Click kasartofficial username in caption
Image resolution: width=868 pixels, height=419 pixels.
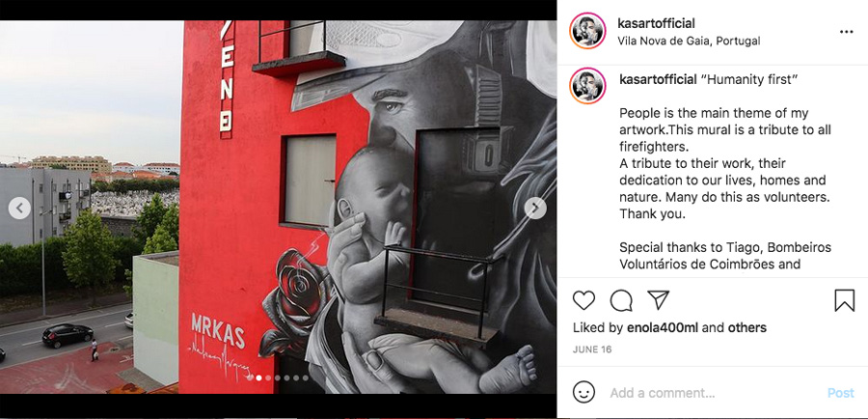[x=658, y=80]
